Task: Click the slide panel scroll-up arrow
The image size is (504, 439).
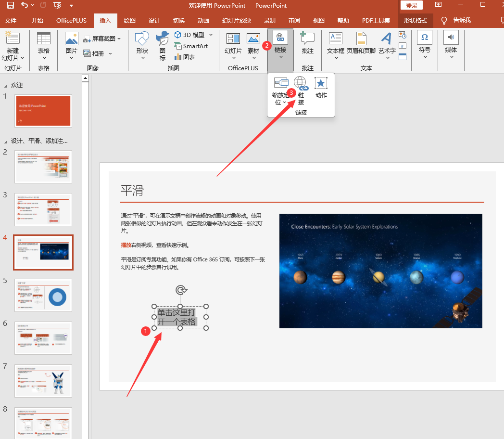Action: click(85, 78)
